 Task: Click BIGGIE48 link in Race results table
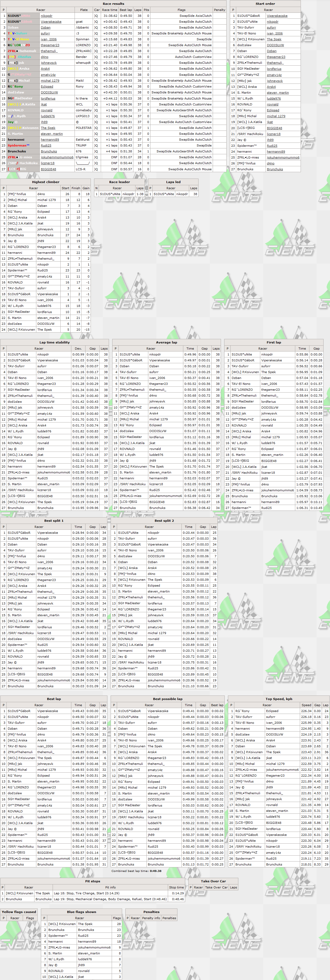(x=48, y=169)
